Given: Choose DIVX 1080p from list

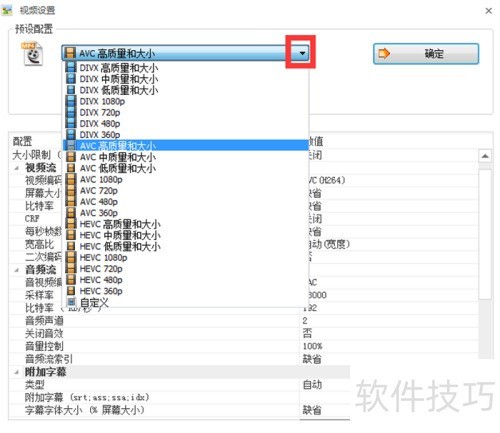Looking at the screenshot, I should click(186, 101).
